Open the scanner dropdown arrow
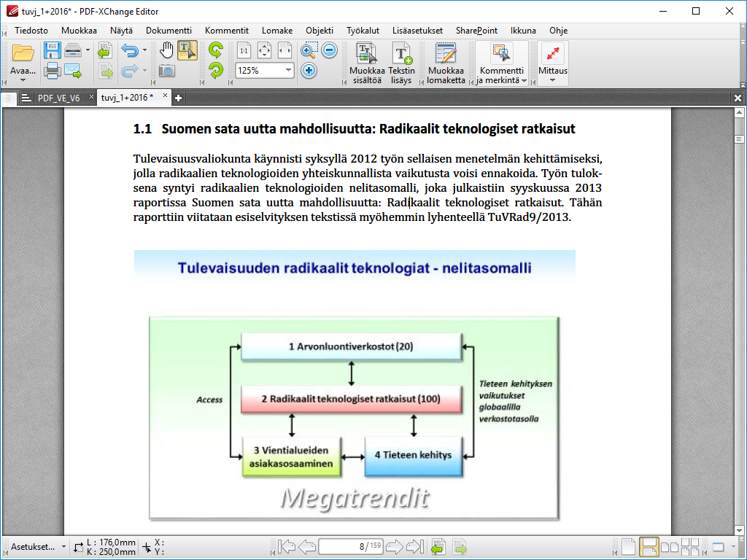 (88, 50)
